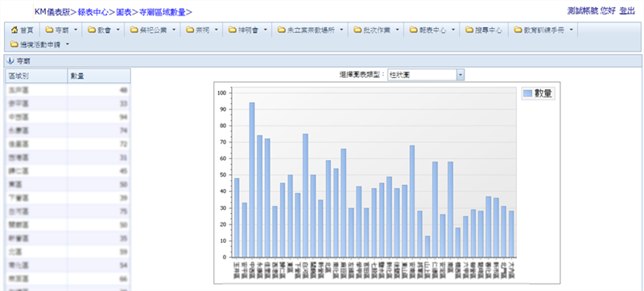Expand the 神明會 menu dropdown arrow

coord(266,30)
